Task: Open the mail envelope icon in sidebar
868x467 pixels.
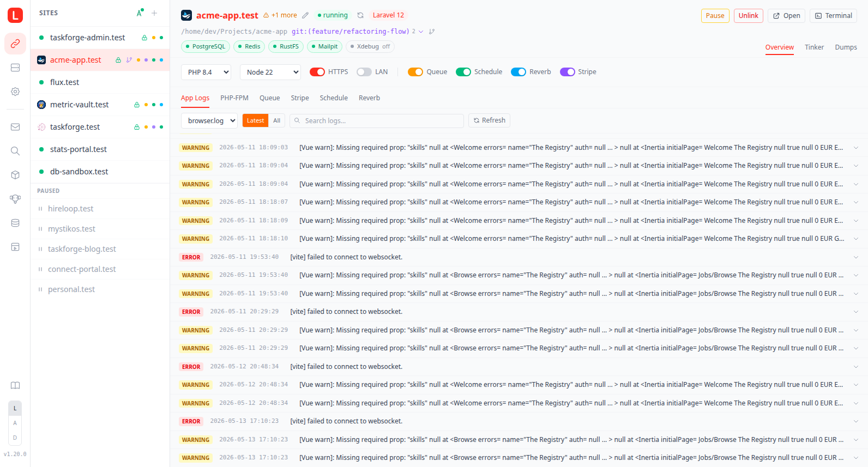Action: tap(15, 127)
